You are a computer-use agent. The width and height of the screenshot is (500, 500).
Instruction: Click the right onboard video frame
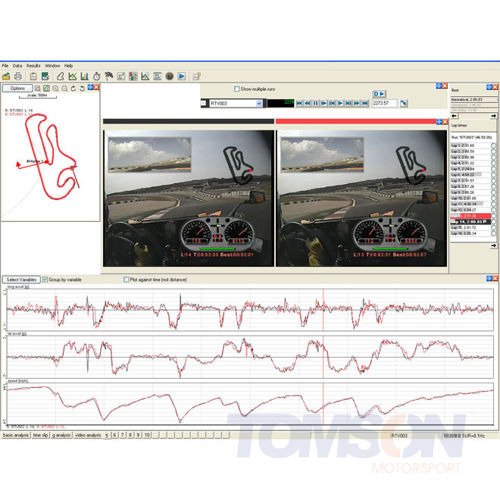coord(362,198)
